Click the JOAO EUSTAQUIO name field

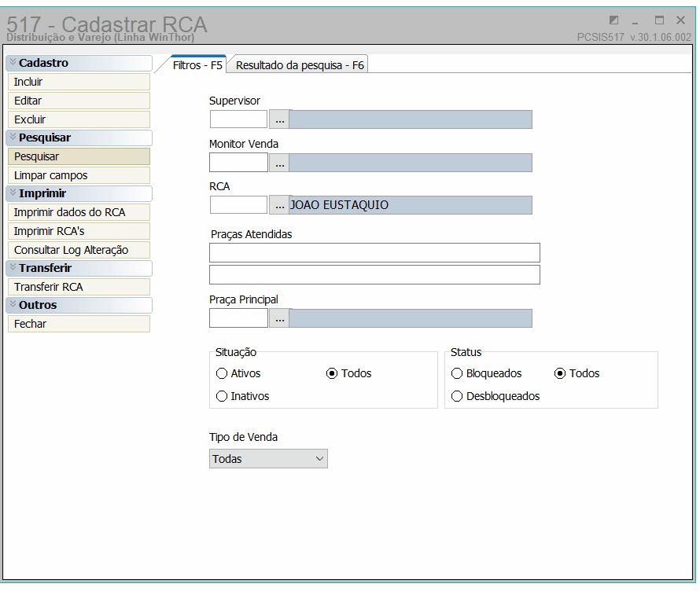[411, 205]
